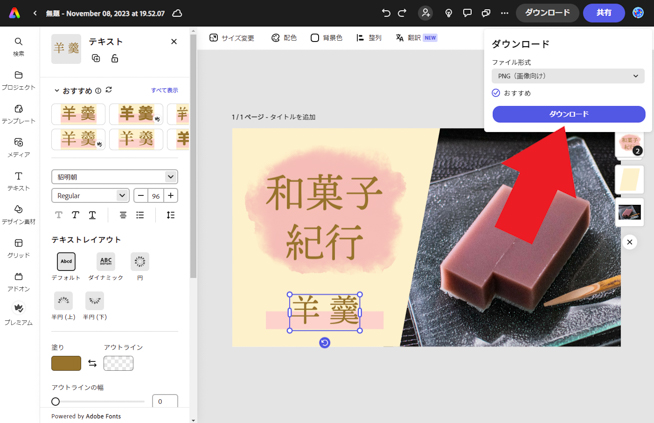Open the comment speech bubble icon
654x423 pixels.
click(467, 13)
